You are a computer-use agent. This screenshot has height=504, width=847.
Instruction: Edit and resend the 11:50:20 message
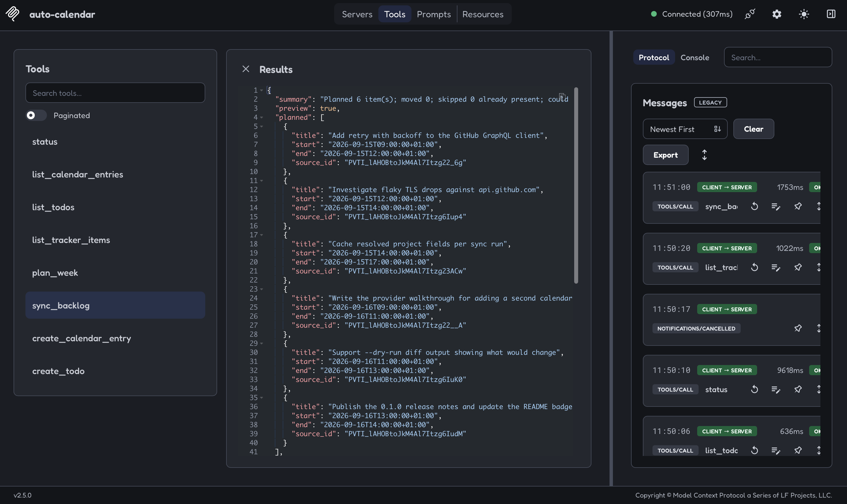pos(776,267)
